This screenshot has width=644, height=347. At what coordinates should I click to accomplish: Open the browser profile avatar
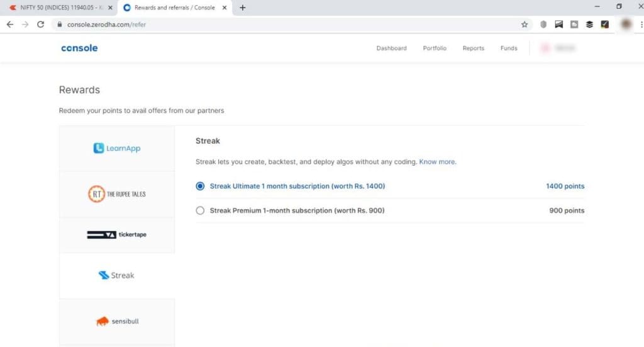click(626, 25)
